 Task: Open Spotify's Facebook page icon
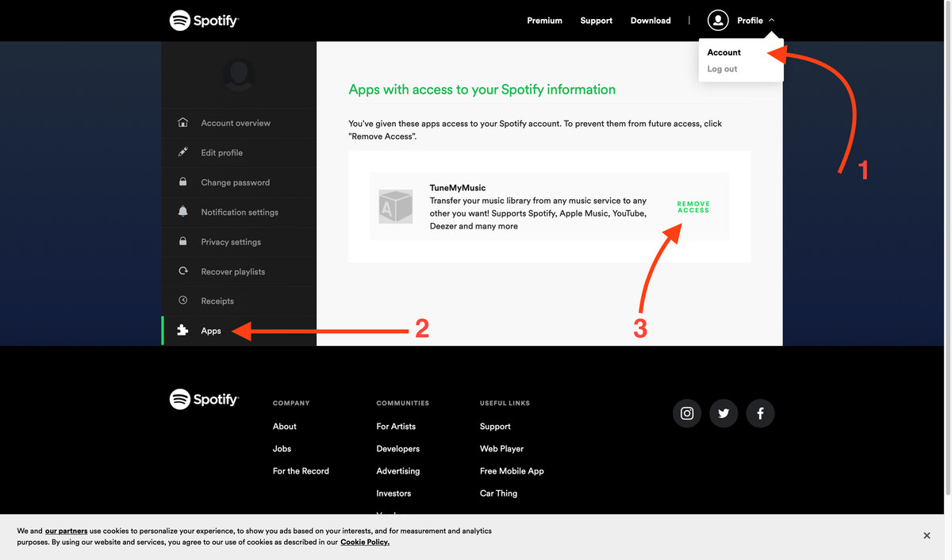pyautogui.click(x=760, y=413)
